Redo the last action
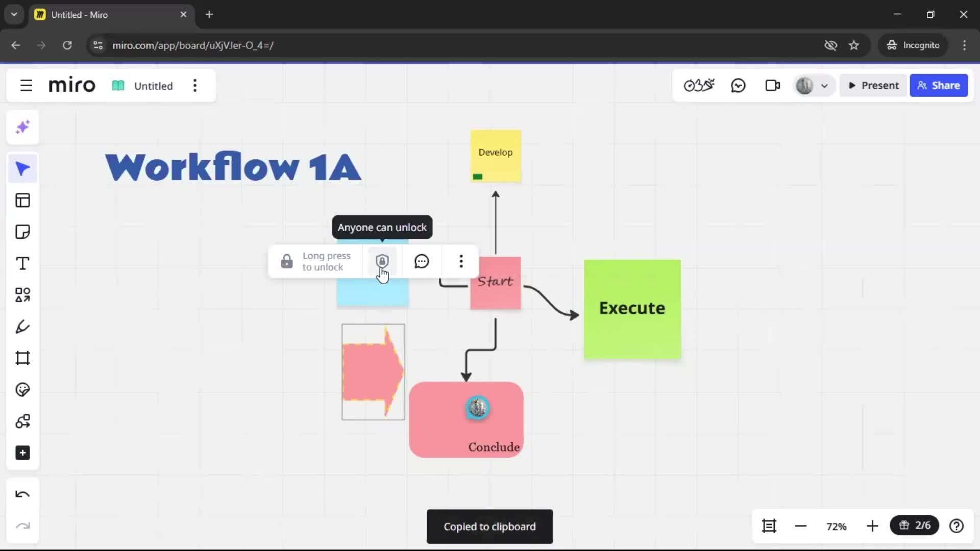This screenshot has height=551, width=980. tap(22, 526)
